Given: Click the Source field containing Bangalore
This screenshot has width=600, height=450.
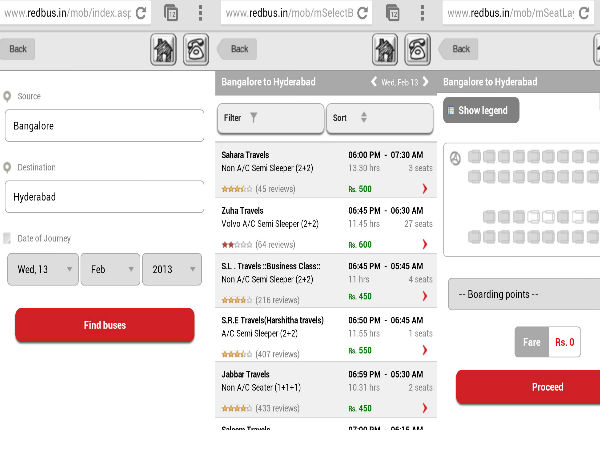Looking at the screenshot, I should coord(103,128).
